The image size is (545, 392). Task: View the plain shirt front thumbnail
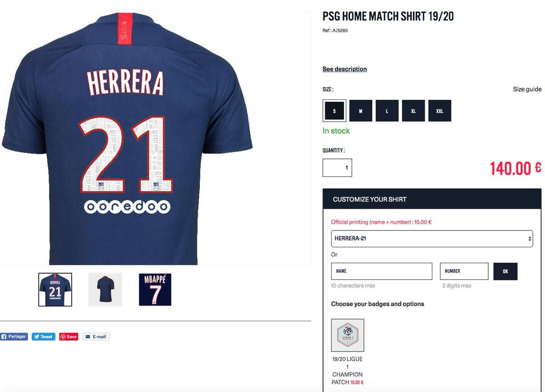pos(105,289)
